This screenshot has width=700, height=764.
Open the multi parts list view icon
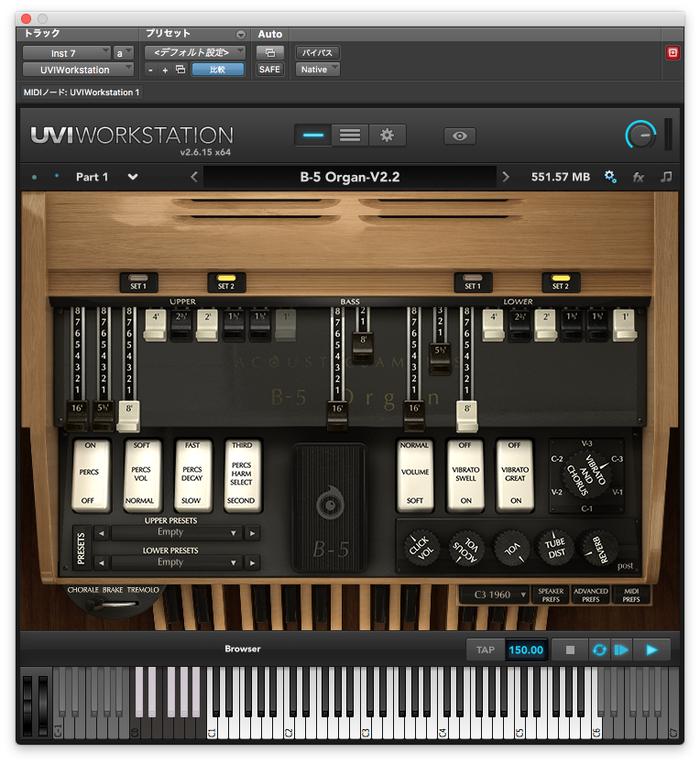point(350,135)
